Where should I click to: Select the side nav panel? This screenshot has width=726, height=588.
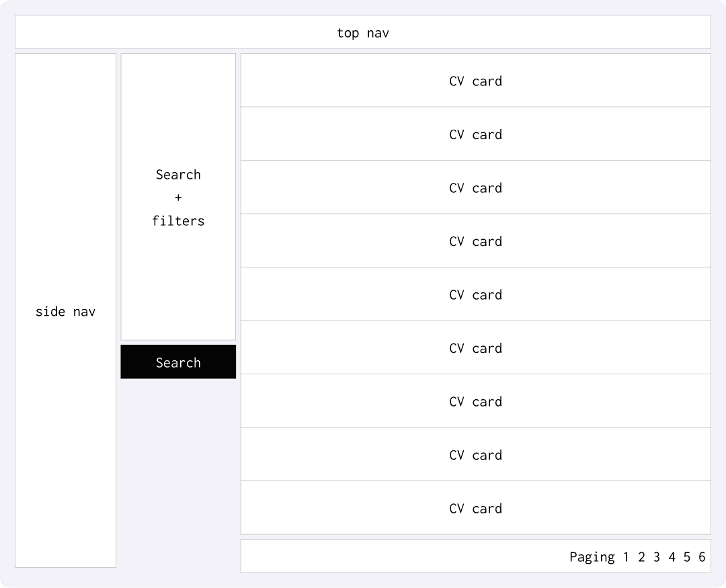(x=65, y=310)
